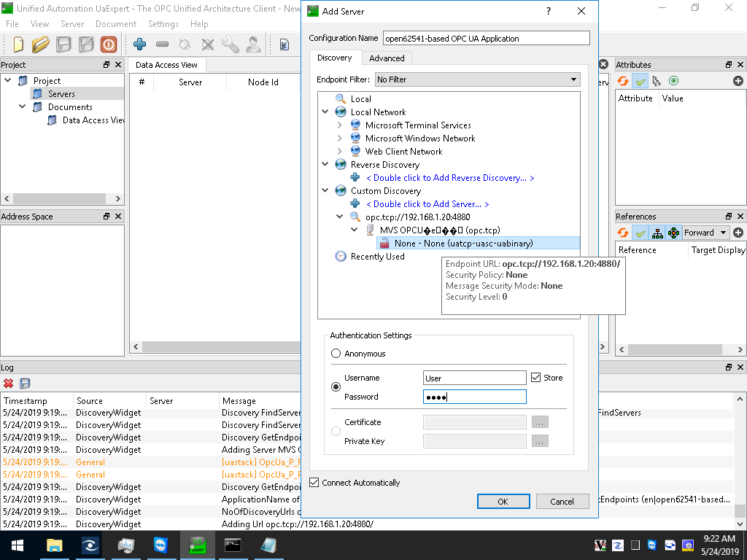The width and height of the screenshot is (747, 560).
Task: Click the Attributes panel green circle icon
Action: [x=673, y=81]
